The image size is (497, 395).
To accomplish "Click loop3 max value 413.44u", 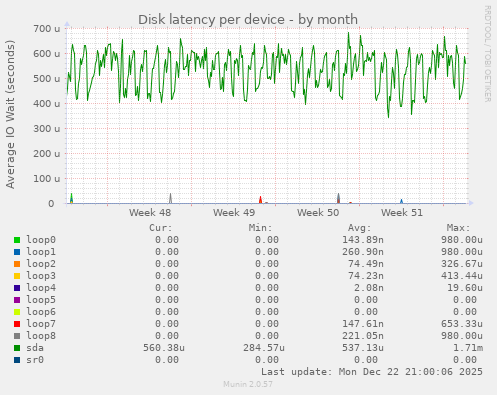I will pos(462,276).
